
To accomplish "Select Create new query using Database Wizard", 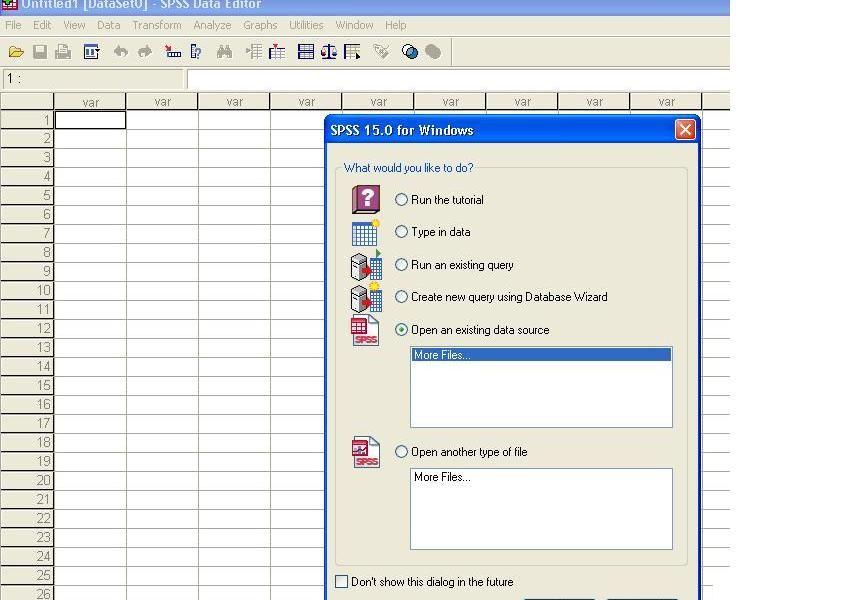I will coord(401,297).
